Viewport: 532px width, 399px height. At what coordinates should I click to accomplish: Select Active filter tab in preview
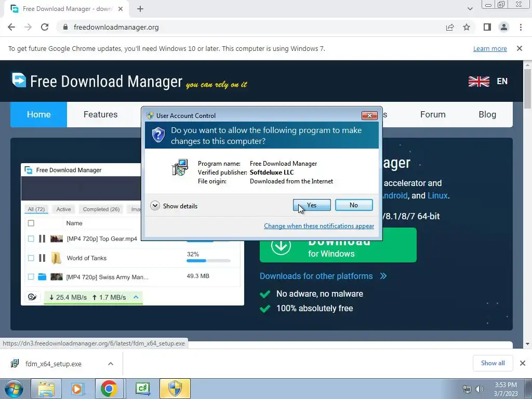(63, 209)
